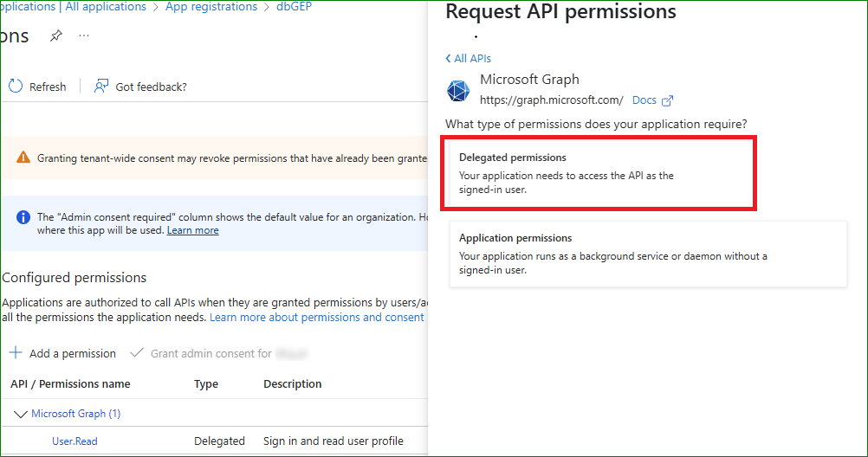The height and width of the screenshot is (457, 868).
Task: Pin this page using the pin icon
Action: (x=56, y=35)
